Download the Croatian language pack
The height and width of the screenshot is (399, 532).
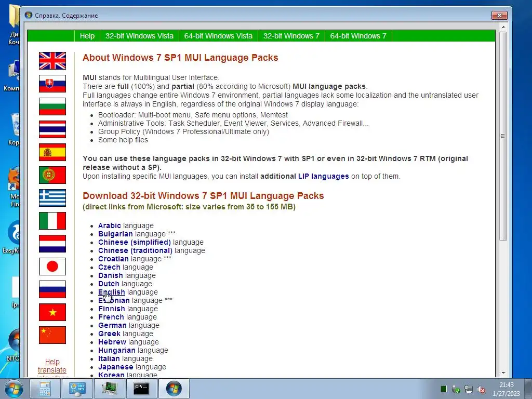point(113,259)
